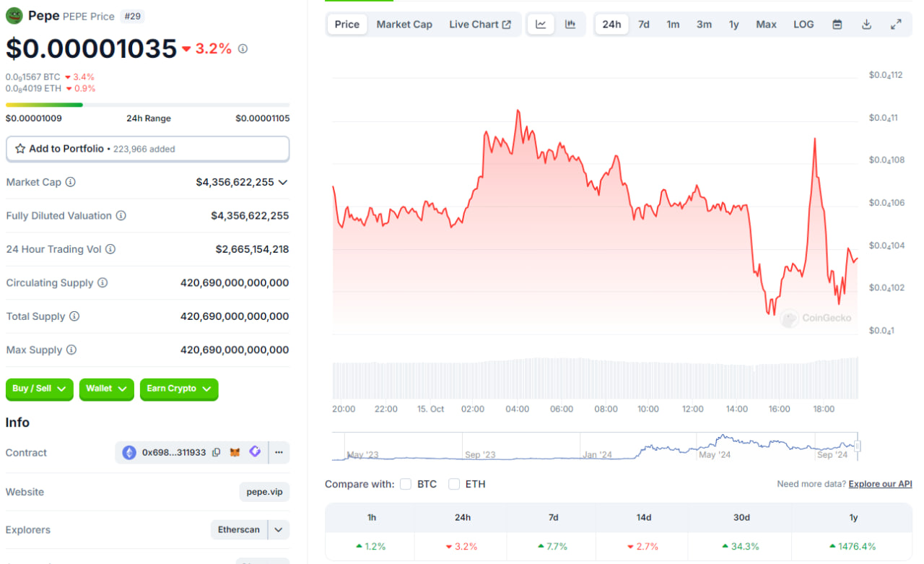924x564 pixels.
Task: Open more contract options ellipsis
Action: coord(279,453)
